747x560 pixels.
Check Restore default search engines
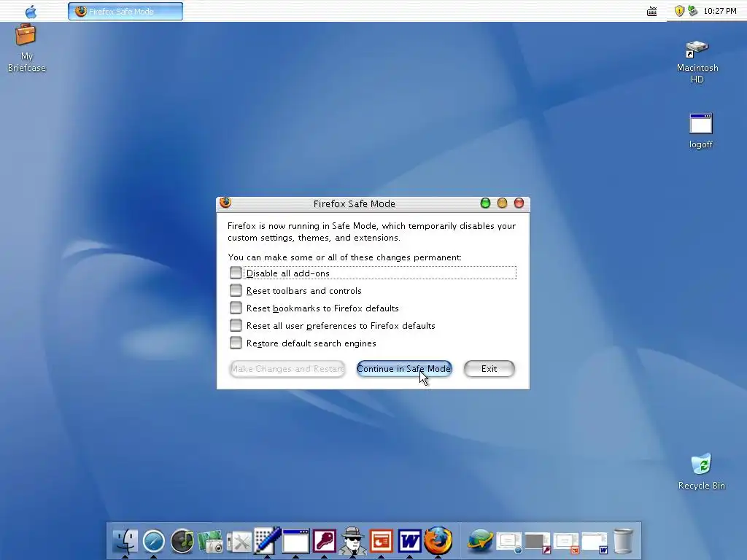click(236, 343)
